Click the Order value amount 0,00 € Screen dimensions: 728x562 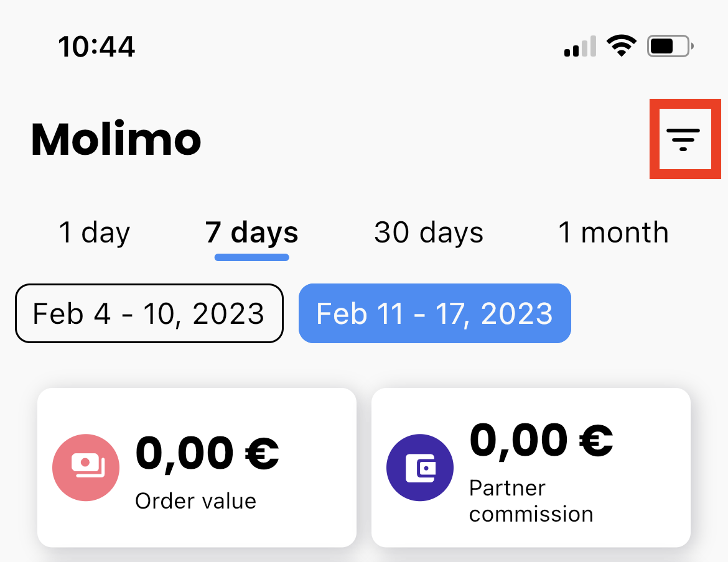(207, 453)
